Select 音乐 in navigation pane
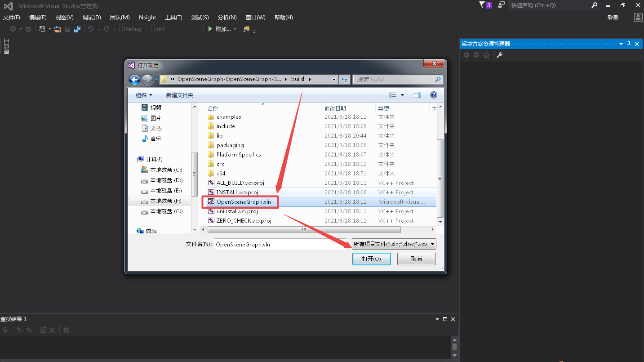Viewport: 644px width, 362px height. pos(152,139)
